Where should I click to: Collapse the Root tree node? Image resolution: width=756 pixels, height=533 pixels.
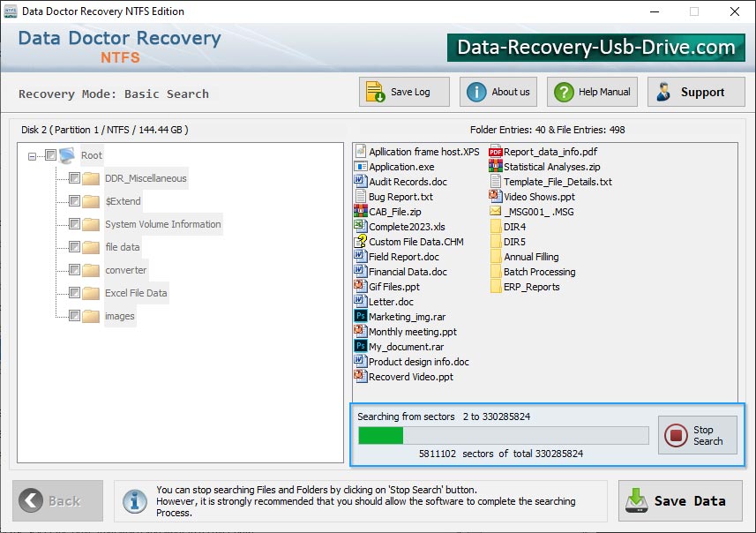tap(32, 156)
